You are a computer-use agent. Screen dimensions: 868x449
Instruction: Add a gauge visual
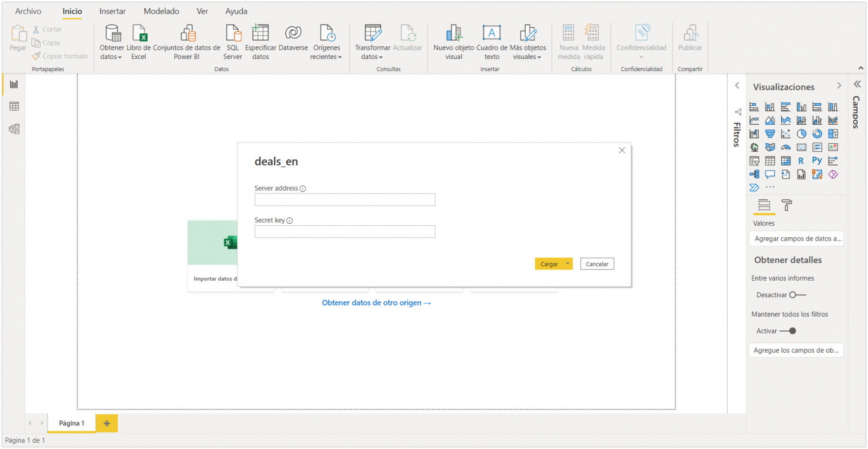point(786,147)
